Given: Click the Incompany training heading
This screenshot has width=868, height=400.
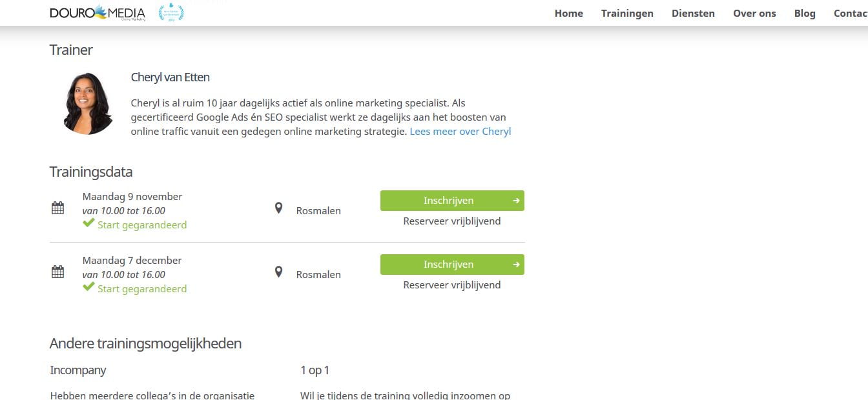Looking at the screenshot, I should 77,370.
